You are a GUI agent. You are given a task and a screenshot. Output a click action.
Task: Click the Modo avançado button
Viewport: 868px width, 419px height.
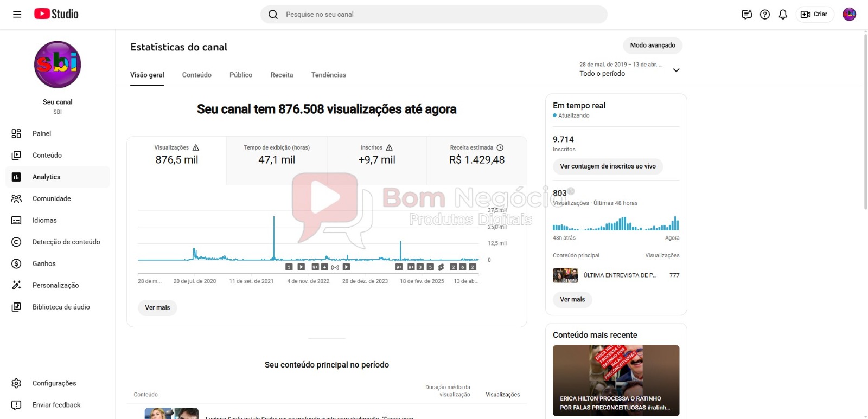coord(652,46)
